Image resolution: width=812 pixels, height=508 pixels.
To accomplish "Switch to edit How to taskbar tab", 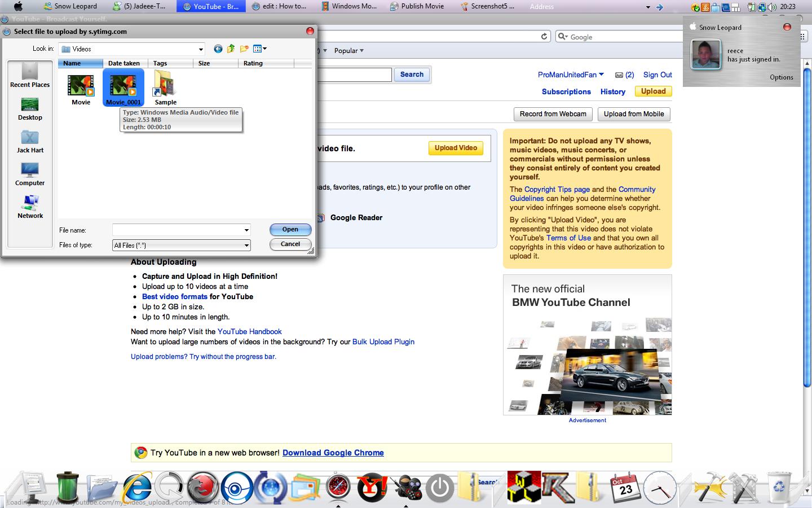I will 279,6.
